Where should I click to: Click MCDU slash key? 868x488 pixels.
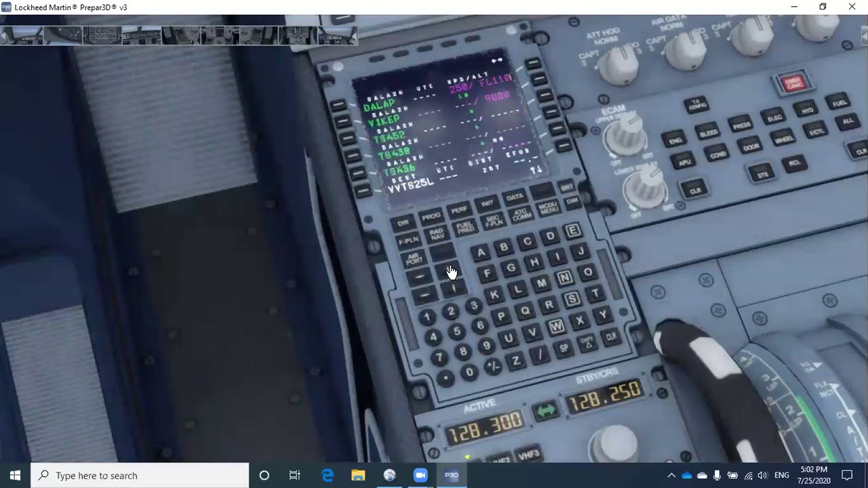point(540,354)
